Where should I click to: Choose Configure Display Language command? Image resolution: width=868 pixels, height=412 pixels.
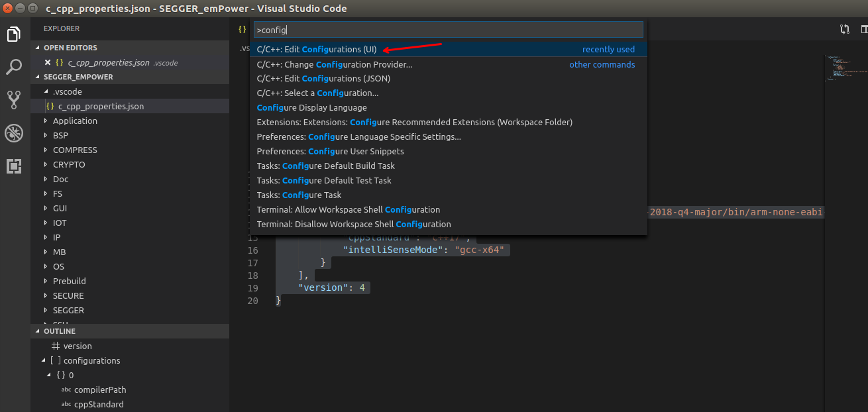tap(311, 108)
